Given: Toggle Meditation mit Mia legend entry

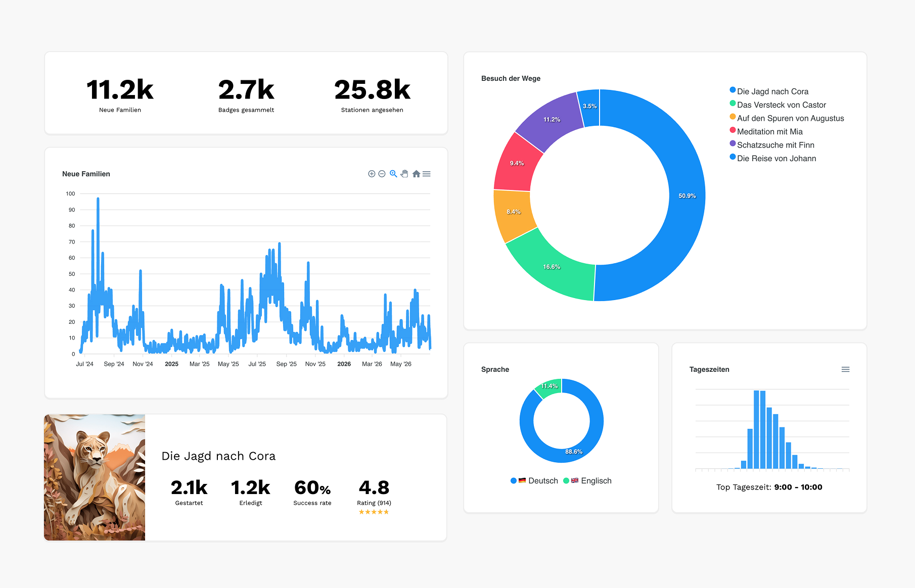Looking at the screenshot, I should click(766, 131).
